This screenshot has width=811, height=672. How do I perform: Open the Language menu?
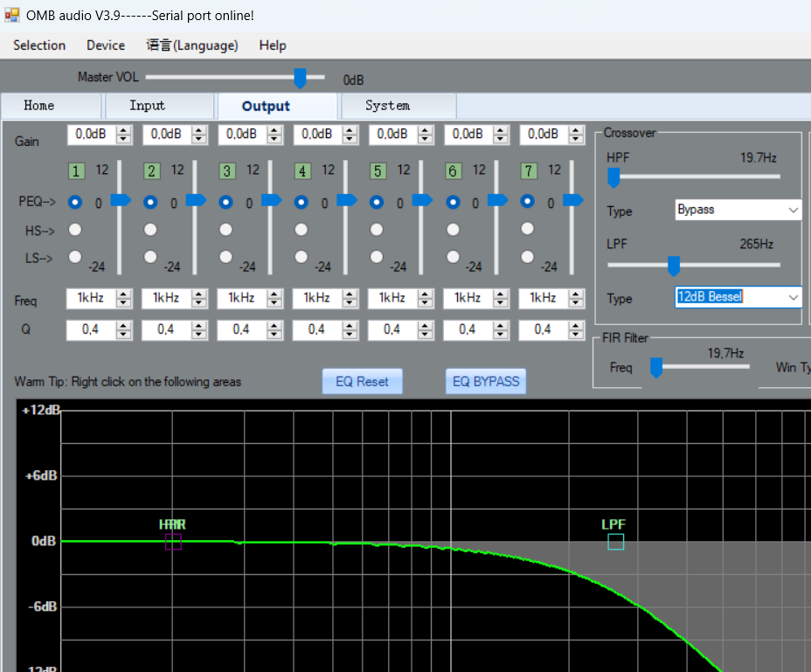click(x=192, y=45)
